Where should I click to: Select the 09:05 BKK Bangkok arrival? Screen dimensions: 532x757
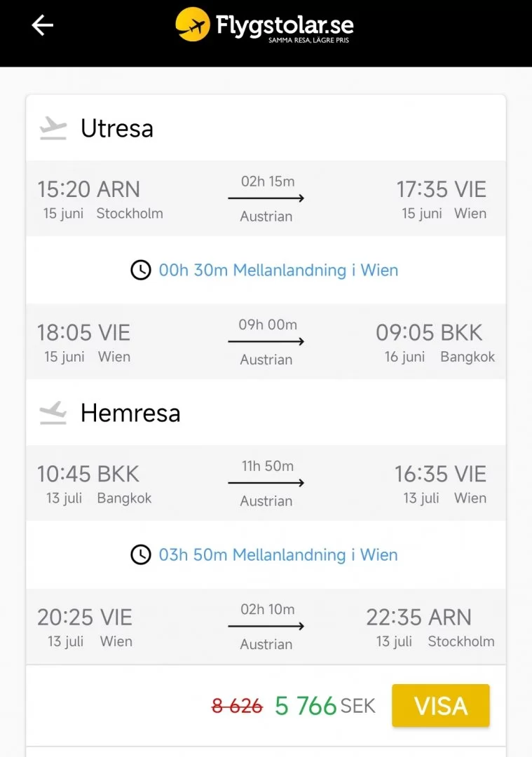point(435,343)
